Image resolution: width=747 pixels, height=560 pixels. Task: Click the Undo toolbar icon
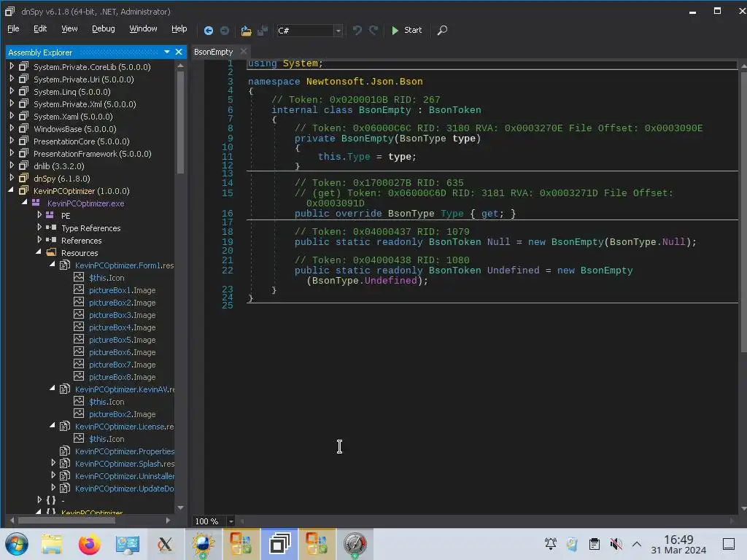click(x=357, y=31)
